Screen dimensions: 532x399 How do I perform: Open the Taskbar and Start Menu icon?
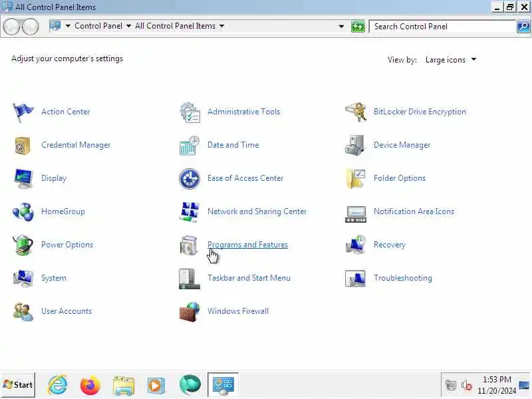190,278
